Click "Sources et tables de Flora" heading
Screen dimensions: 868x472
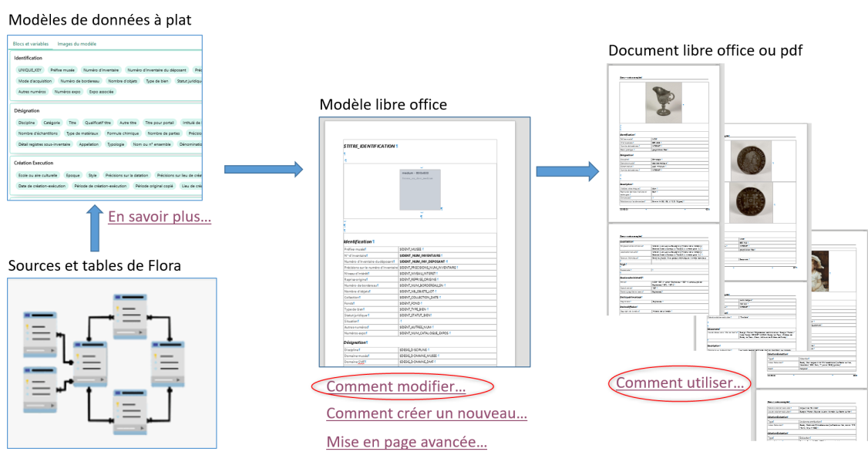click(x=95, y=266)
